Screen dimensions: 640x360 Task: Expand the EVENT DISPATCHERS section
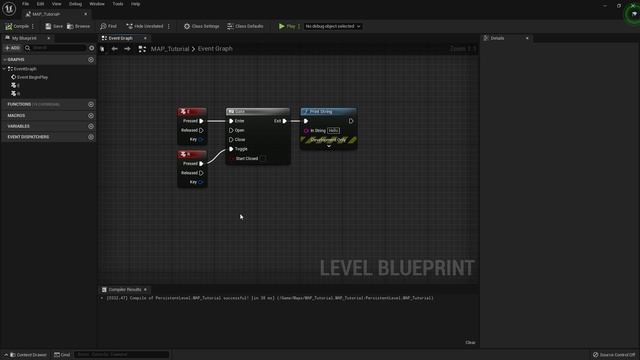28,137
